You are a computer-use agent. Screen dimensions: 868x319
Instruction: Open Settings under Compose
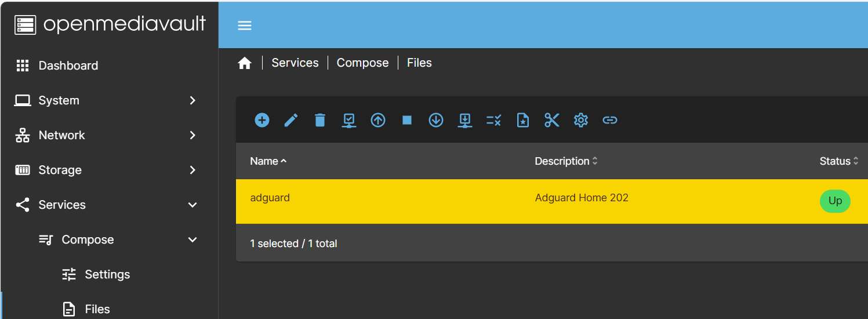click(x=109, y=274)
